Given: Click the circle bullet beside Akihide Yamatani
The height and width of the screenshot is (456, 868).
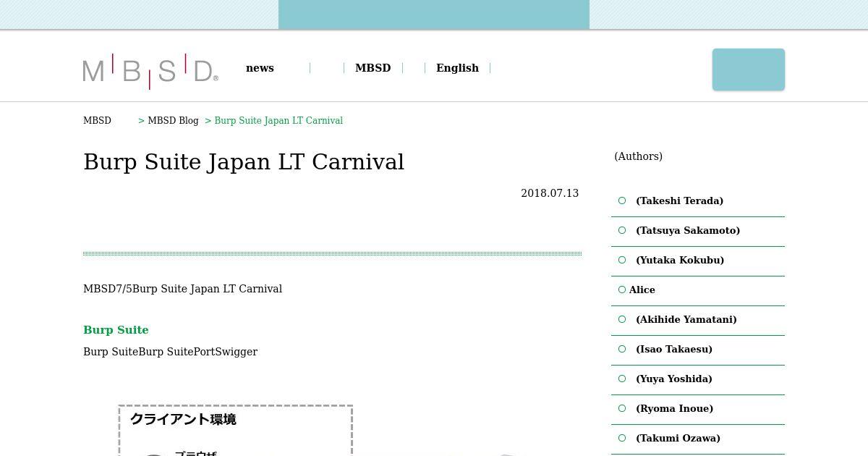Looking at the screenshot, I should [622, 319].
